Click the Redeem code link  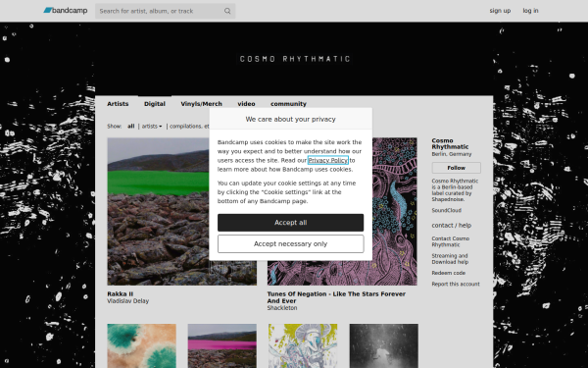449,273
